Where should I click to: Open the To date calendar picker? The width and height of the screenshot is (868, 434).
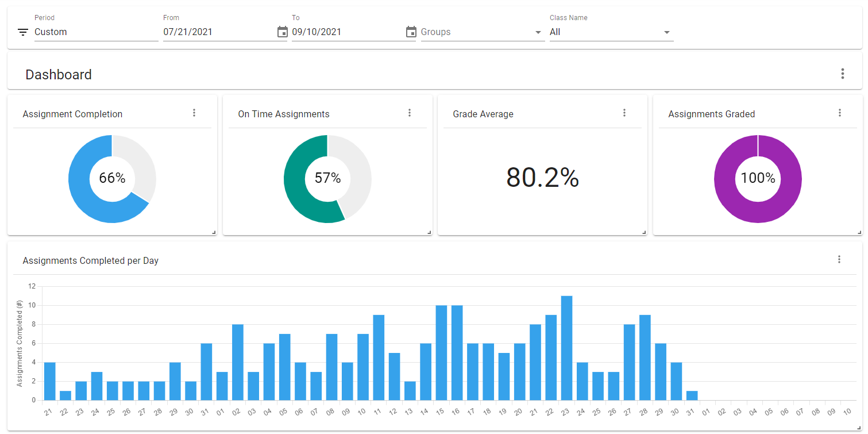(x=411, y=32)
